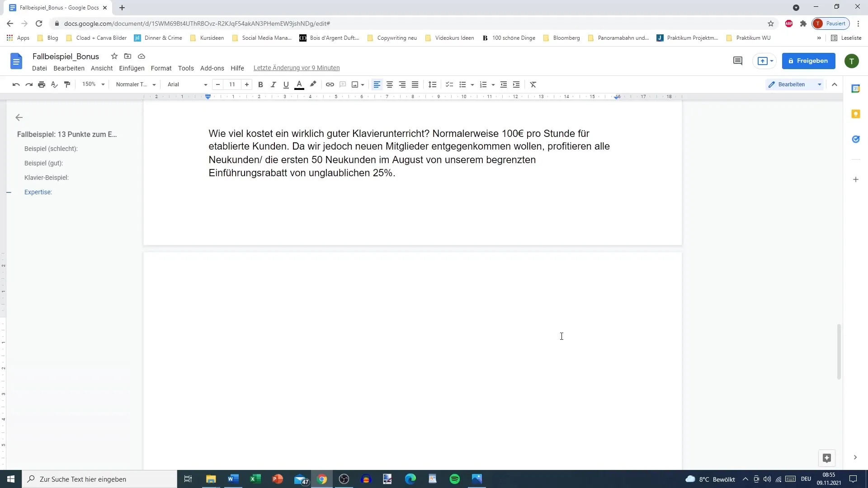This screenshot has width=868, height=488.
Task: Click the Redo arrow in the toolbar
Action: coord(29,84)
